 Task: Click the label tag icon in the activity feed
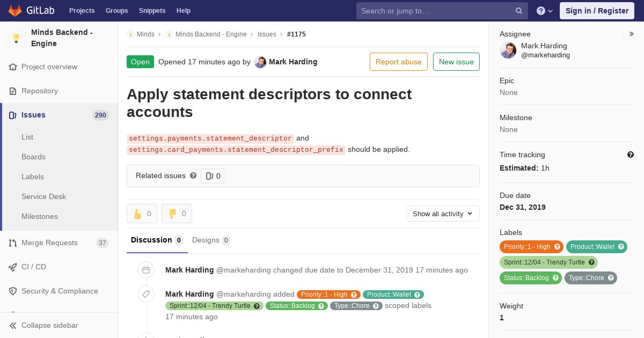pos(146,294)
